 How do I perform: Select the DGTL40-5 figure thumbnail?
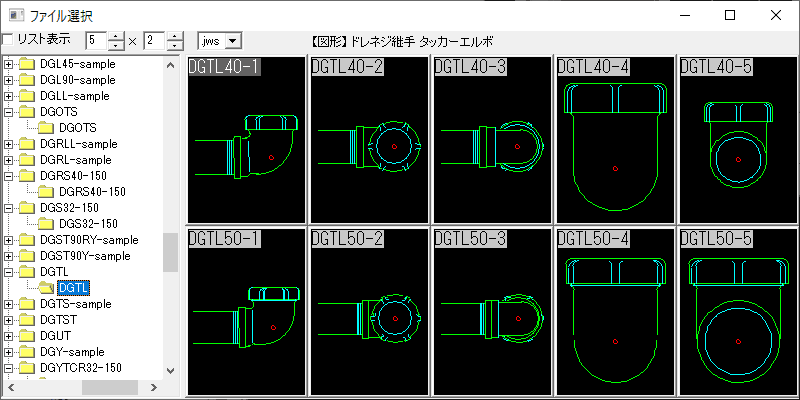738,140
